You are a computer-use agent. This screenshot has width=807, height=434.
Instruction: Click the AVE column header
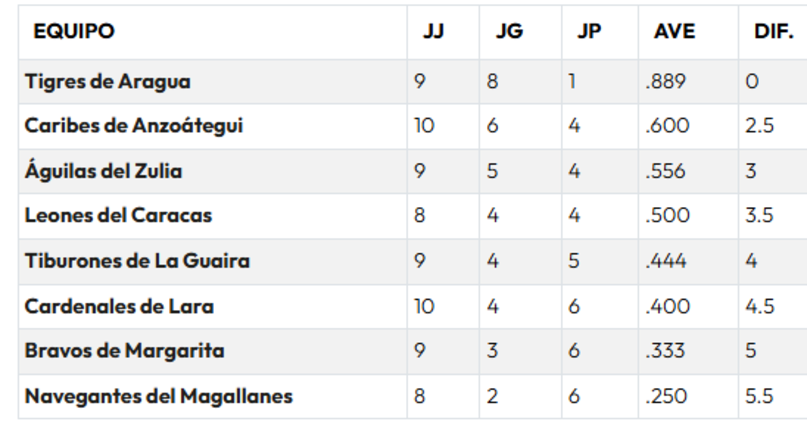point(674,31)
